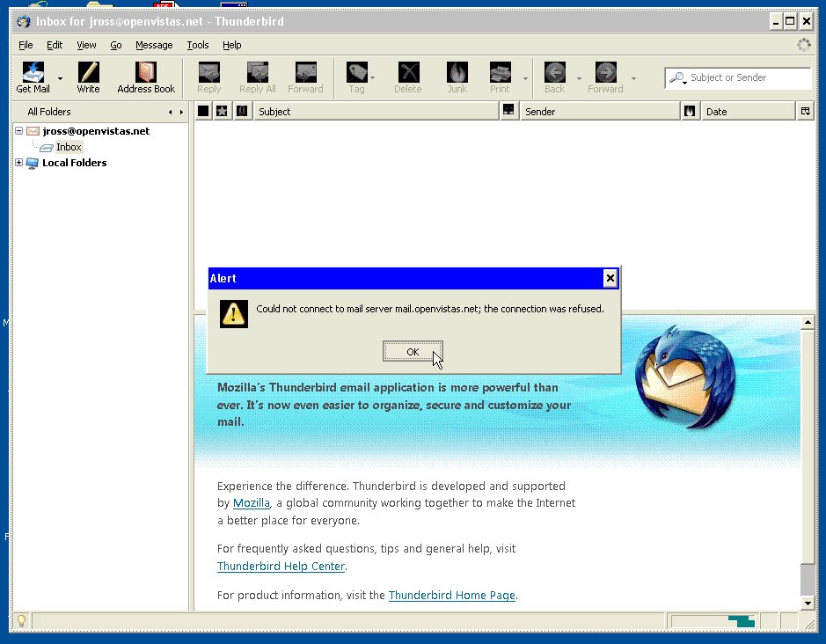Mark as Junk using the flame icon
Viewport: 826px width, 644px height.
pyautogui.click(x=457, y=72)
